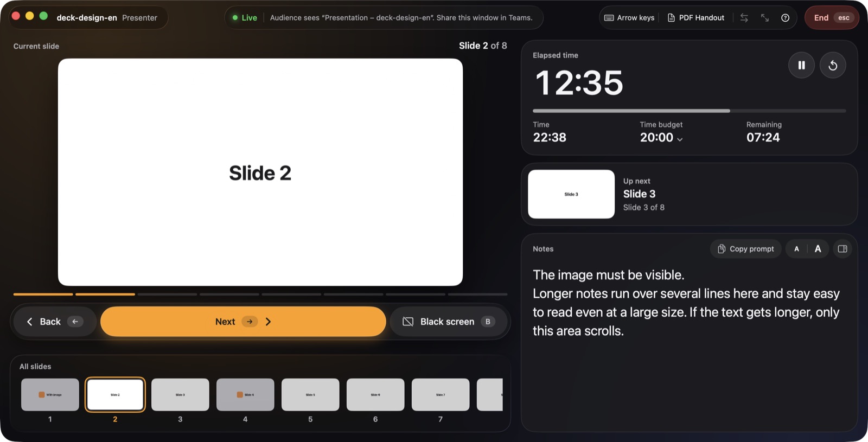Decrease notes font size with small A
868x442 pixels.
(x=796, y=249)
